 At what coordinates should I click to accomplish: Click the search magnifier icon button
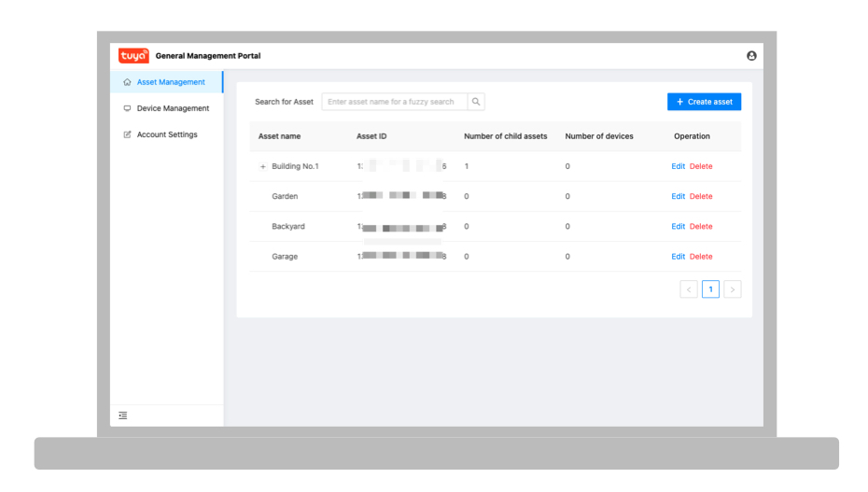[x=476, y=102]
